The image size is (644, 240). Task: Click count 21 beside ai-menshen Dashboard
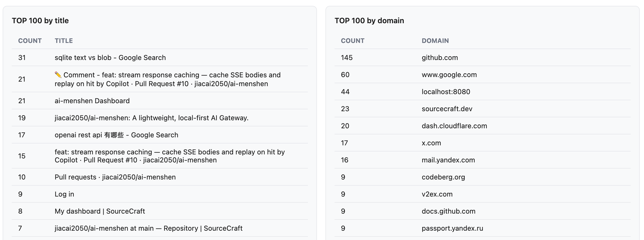[22, 101]
